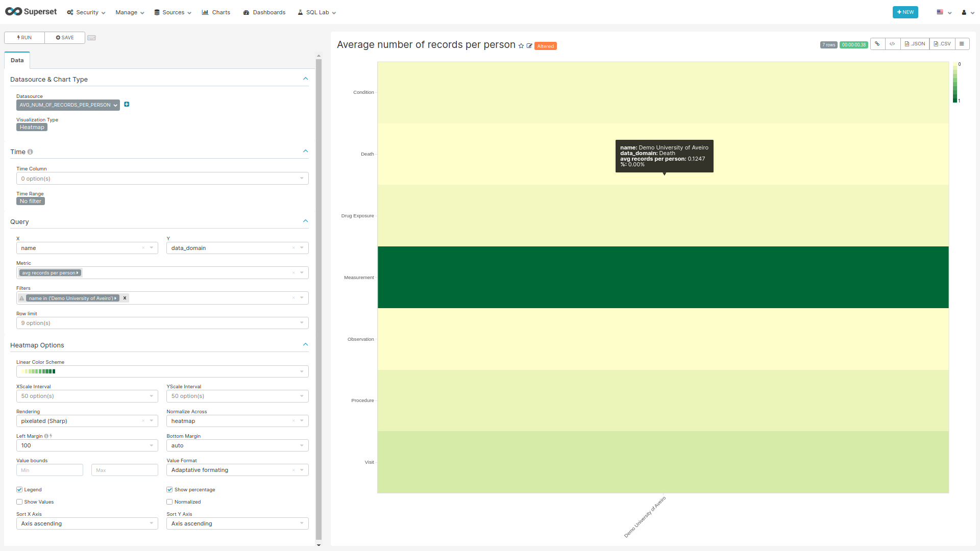
Task: Open the Sources menu
Action: click(x=173, y=12)
